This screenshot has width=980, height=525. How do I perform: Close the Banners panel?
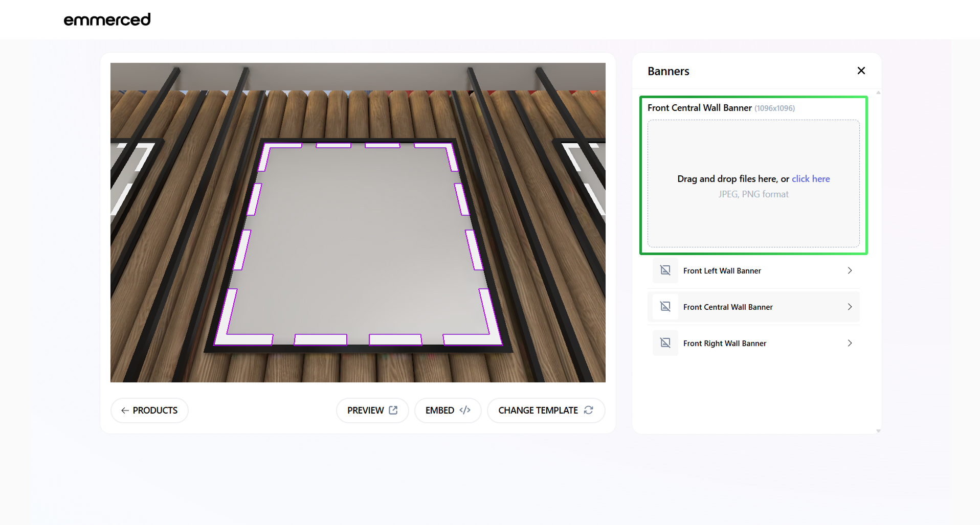(x=861, y=71)
